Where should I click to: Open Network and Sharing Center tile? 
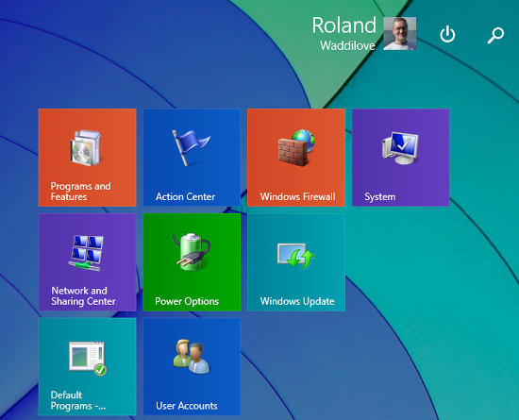(x=88, y=262)
